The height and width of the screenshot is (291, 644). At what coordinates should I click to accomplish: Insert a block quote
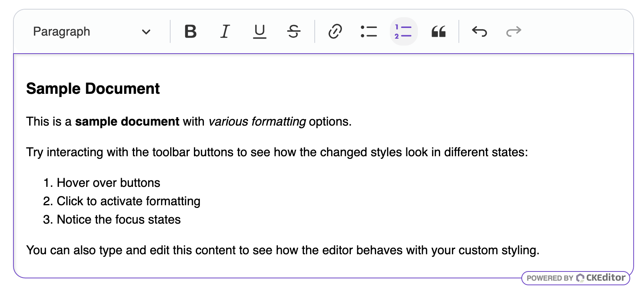439,31
